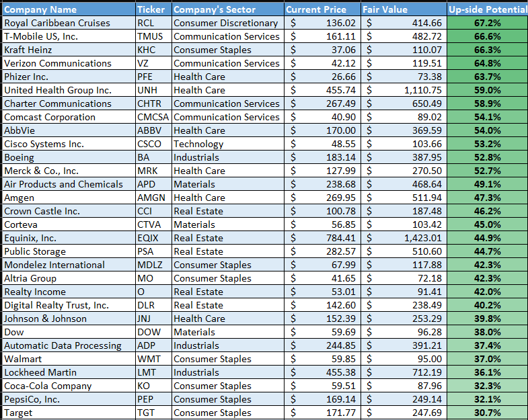Click the Realty Income cell

[x=69, y=292]
